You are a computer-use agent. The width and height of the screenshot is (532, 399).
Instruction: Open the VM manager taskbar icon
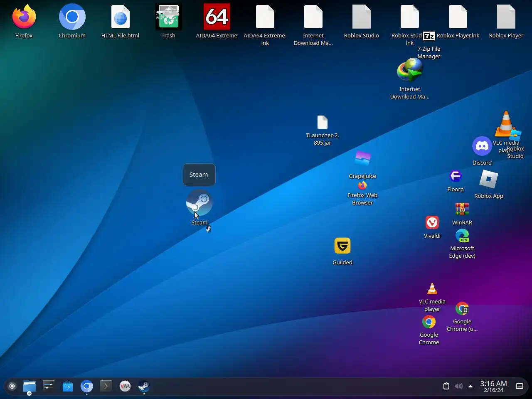click(x=125, y=387)
